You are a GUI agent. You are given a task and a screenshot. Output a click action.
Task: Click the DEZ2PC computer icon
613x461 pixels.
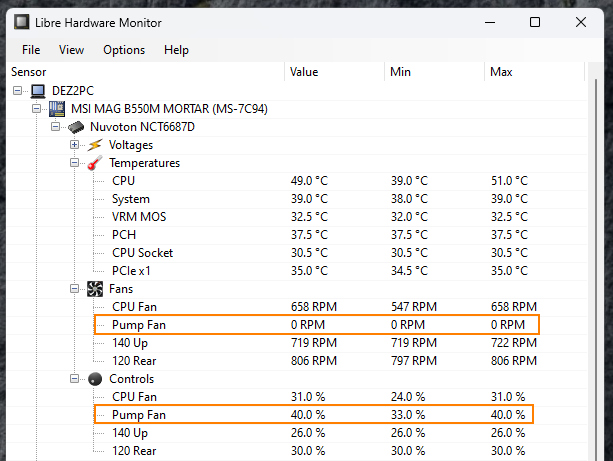pyautogui.click(x=39, y=90)
